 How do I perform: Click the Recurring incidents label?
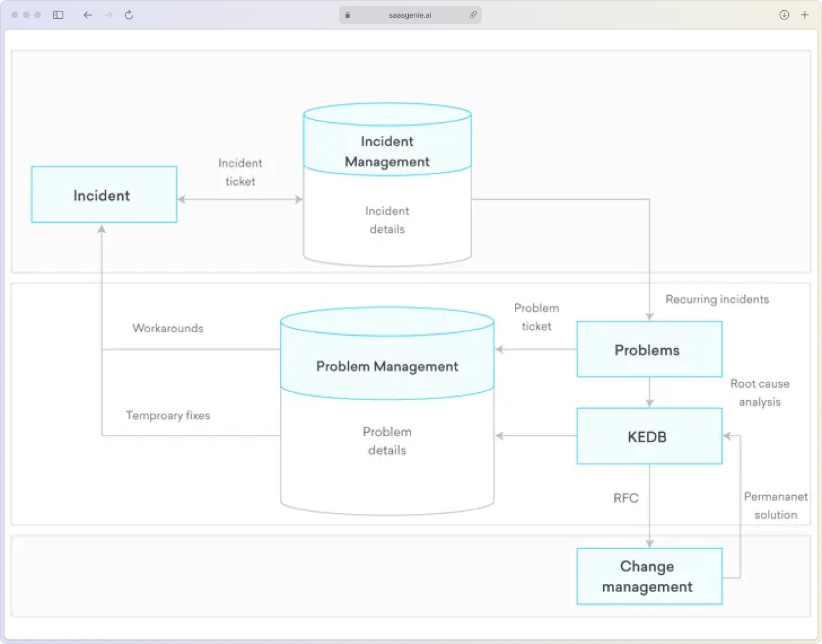716,299
